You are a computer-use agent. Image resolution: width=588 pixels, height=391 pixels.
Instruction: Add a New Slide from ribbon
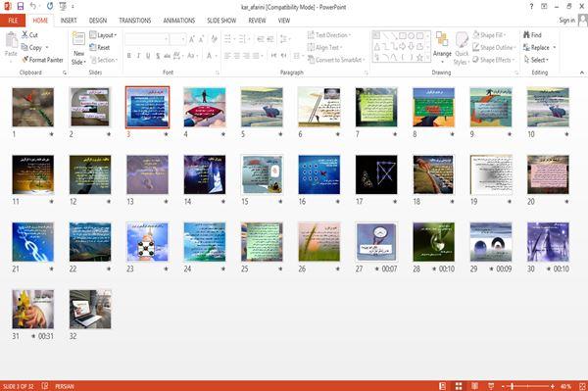click(x=78, y=48)
